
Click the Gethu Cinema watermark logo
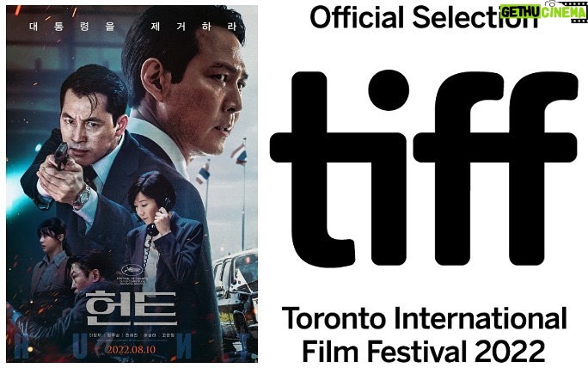point(544,12)
